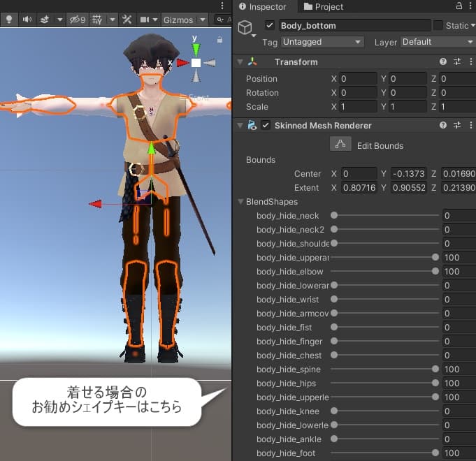Open the component tools wrench icon
476x461 pixels.
[x=127, y=20]
